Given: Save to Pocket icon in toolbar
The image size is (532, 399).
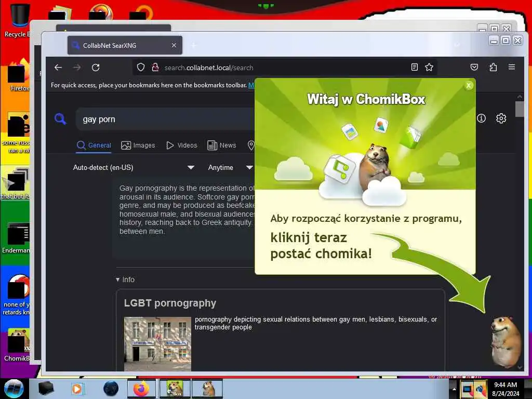Looking at the screenshot, I should [x=474, y=67].
